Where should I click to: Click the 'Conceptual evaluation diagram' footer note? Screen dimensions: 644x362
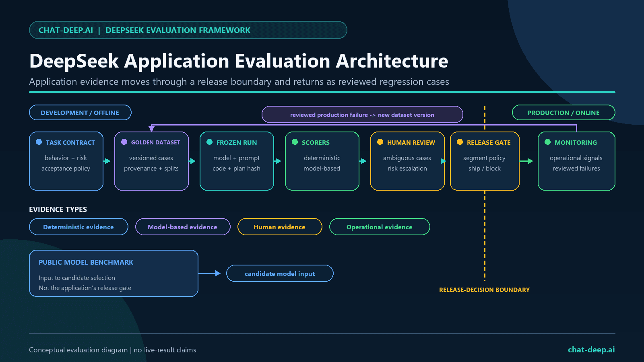point(113,350)
